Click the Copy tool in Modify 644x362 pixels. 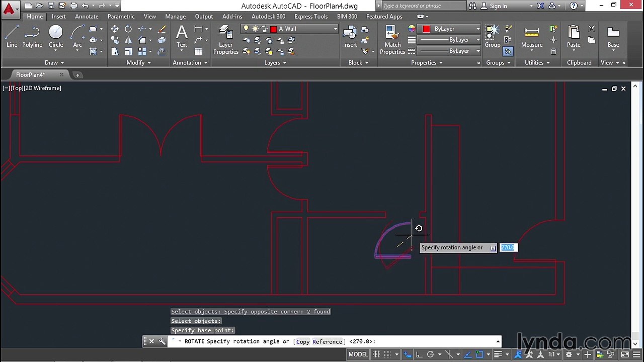[x=115, y=40]
